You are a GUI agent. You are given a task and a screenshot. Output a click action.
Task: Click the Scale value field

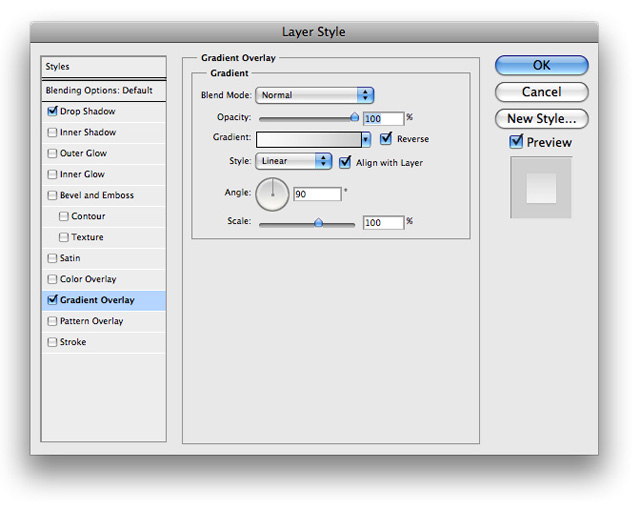383,223
